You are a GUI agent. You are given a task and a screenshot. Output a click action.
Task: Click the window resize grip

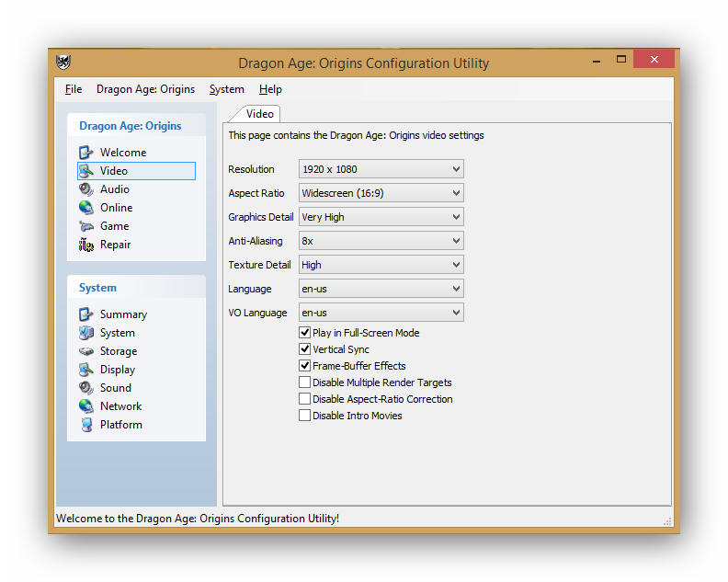[x=667, y=521]
